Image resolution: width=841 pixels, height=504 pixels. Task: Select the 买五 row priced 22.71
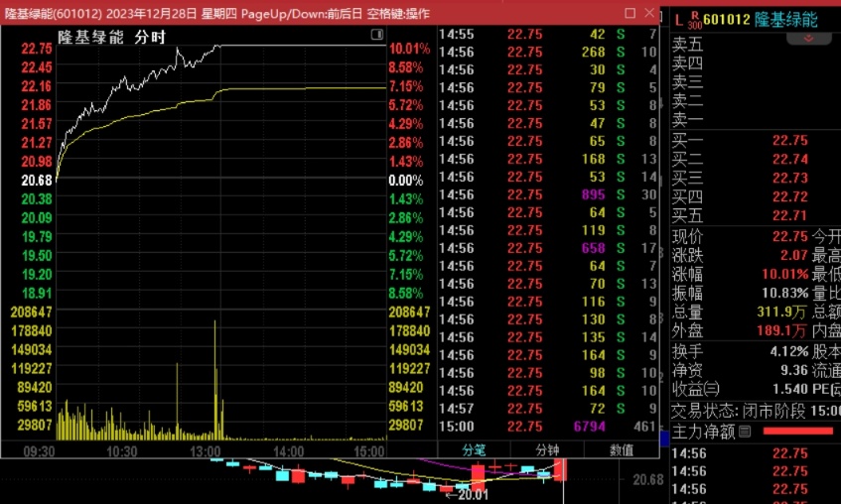point(756,215)
